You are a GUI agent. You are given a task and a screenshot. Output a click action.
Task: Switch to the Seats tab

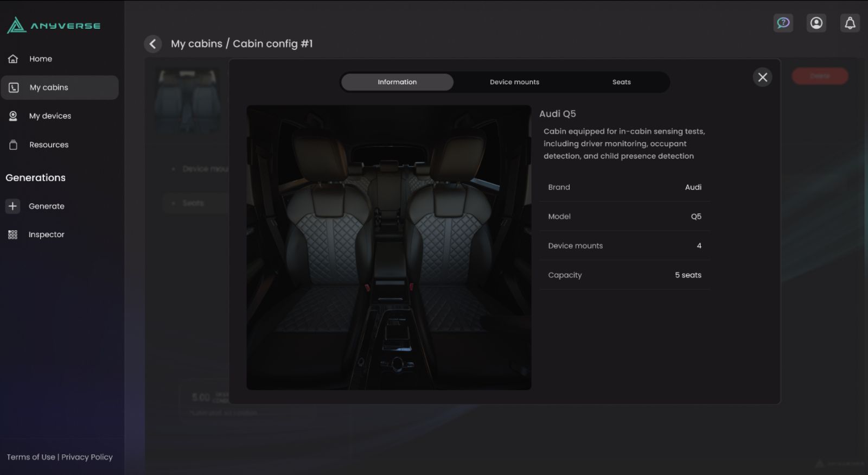(621, 82)
